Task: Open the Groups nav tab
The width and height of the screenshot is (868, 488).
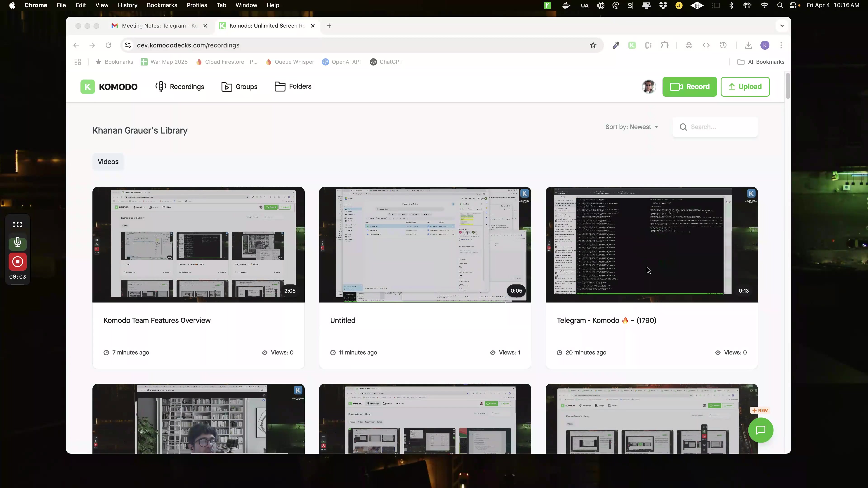Action: (239, 87)
